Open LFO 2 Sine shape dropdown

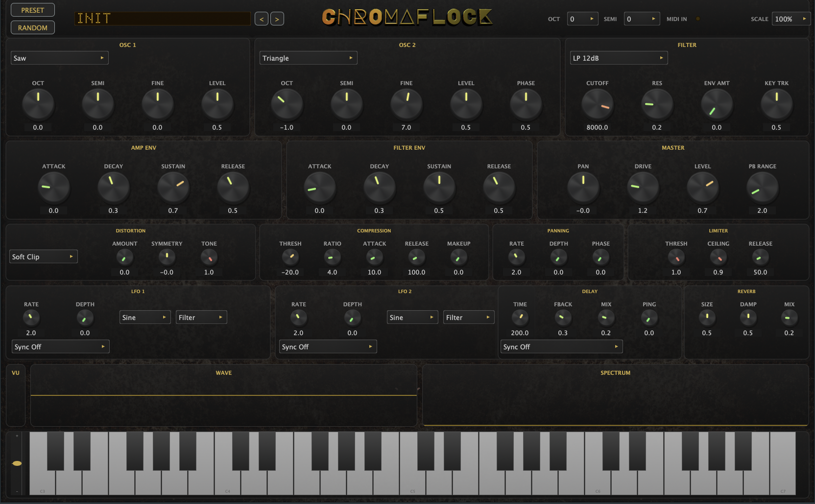[x=412, y=317]
